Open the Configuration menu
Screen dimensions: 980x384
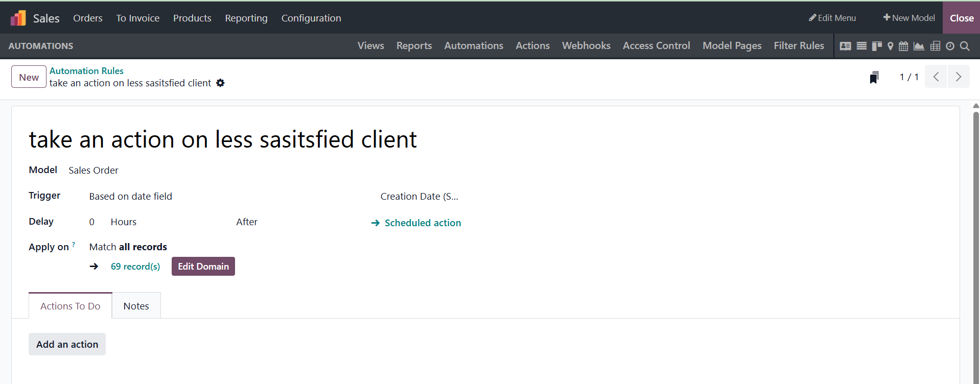tap(311, 18)
